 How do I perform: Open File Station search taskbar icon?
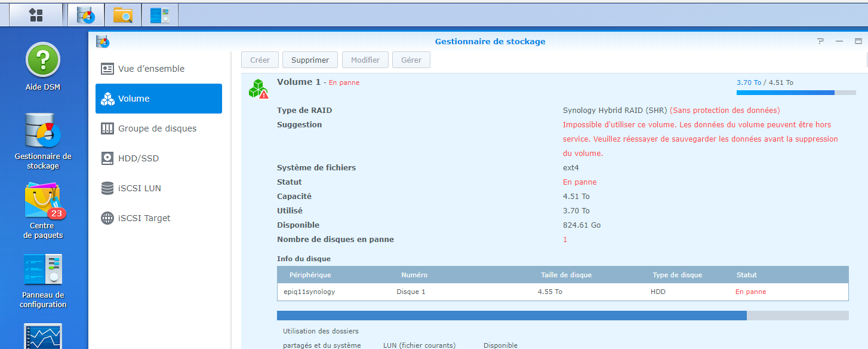[x=122, y=15]
